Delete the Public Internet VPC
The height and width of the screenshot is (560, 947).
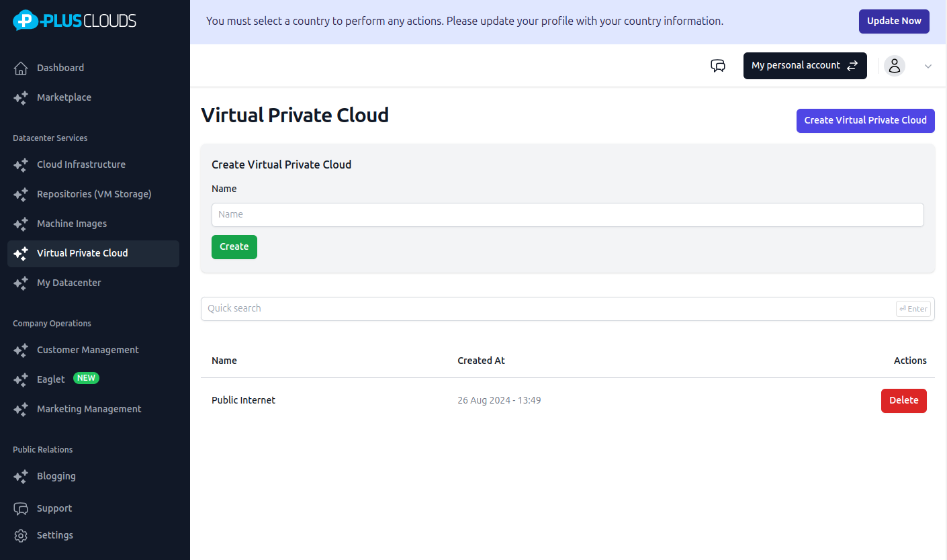point(903,401)
